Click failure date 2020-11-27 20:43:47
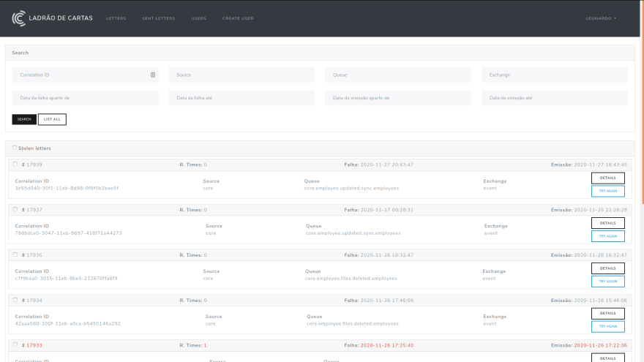The image size is (644, 362). point(387,165)
